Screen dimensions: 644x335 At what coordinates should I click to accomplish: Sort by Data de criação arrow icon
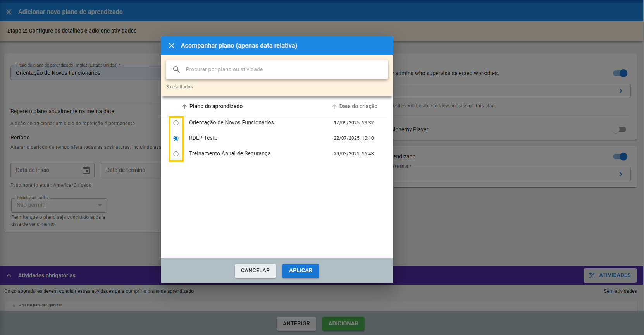coord(334,107)
